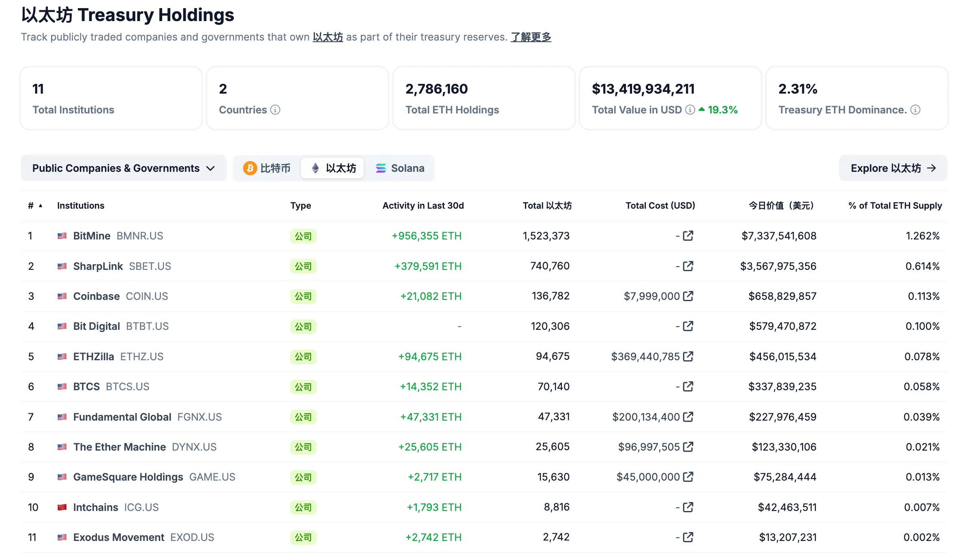Switch to the Solana tab

(400, 168)
